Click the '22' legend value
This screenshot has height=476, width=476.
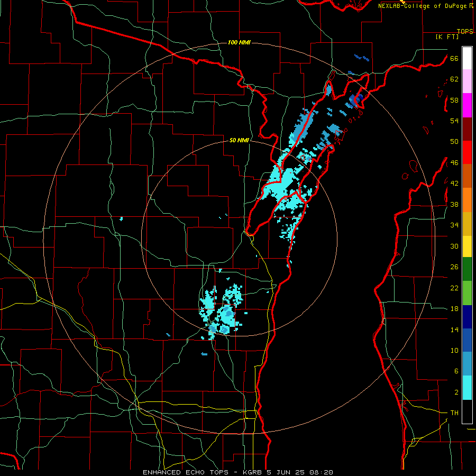click(x=454, y=288)
